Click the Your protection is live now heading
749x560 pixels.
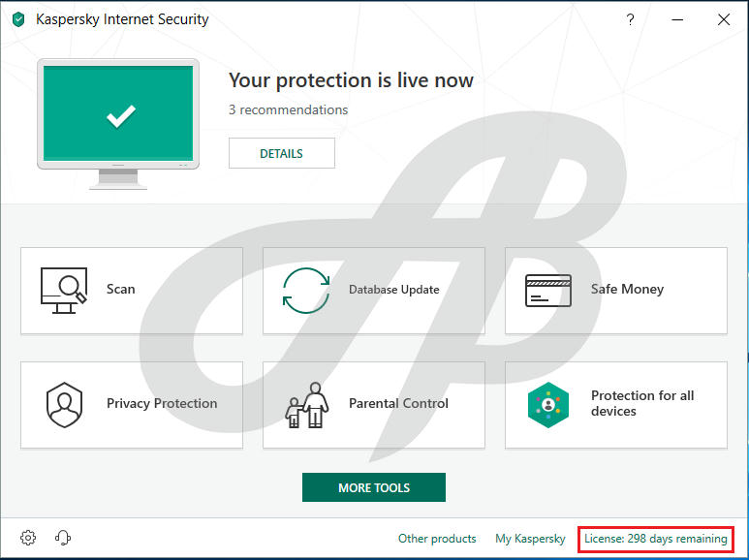click(351, 80)
